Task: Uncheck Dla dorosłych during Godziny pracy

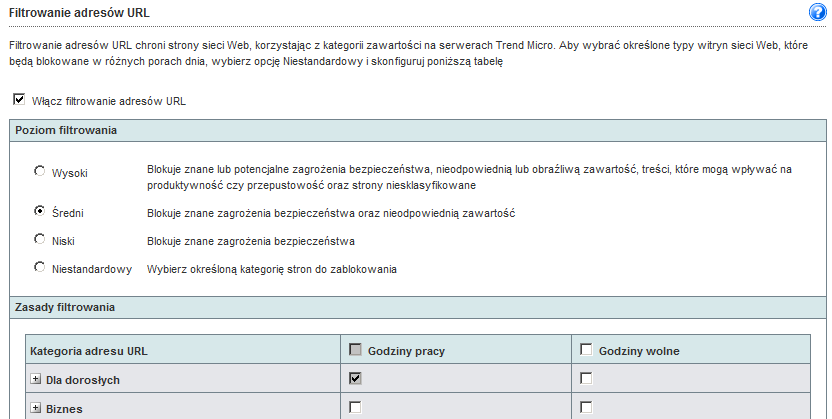Action: tap(355, 378)
